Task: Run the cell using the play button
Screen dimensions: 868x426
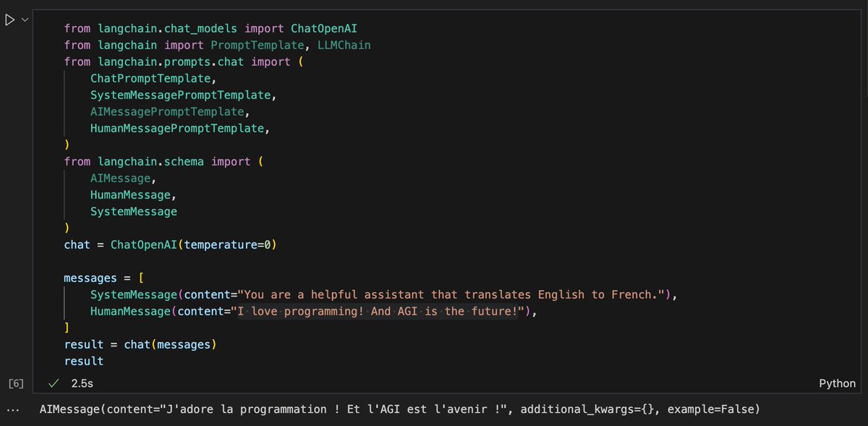Action: (x=9, y=20)
